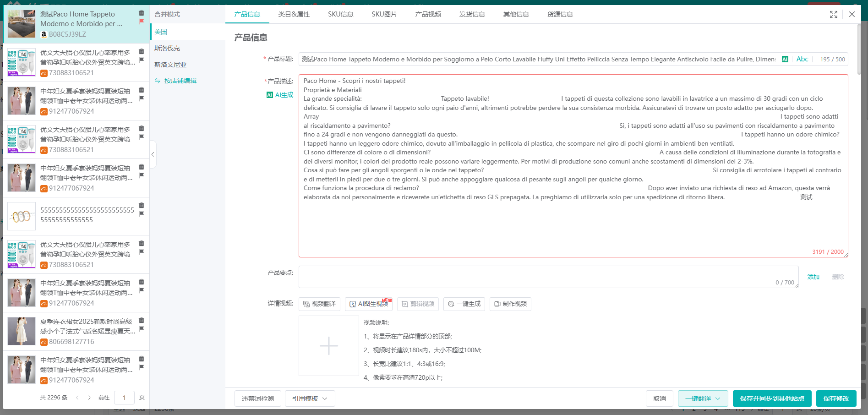
Task: Toggle the red flag on Paco Home product
Action: [142, 21]
